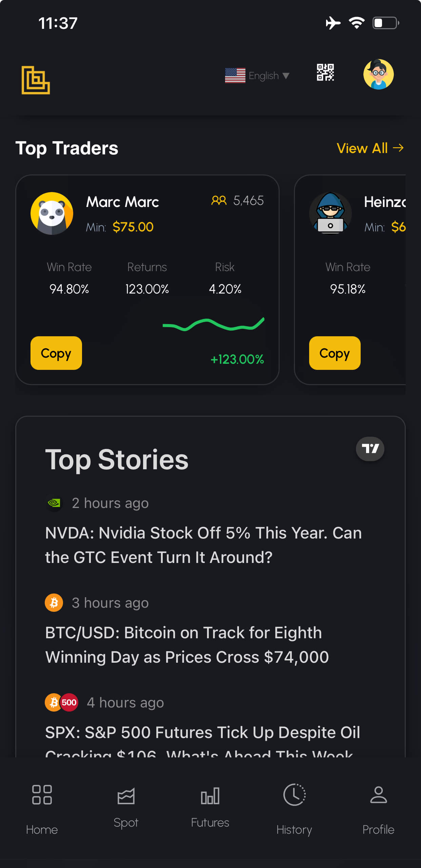Tap Marc Marc's panda avatar
Image resolution: width=421 pixels, height=868 pixels.
[x=52, y=213]
